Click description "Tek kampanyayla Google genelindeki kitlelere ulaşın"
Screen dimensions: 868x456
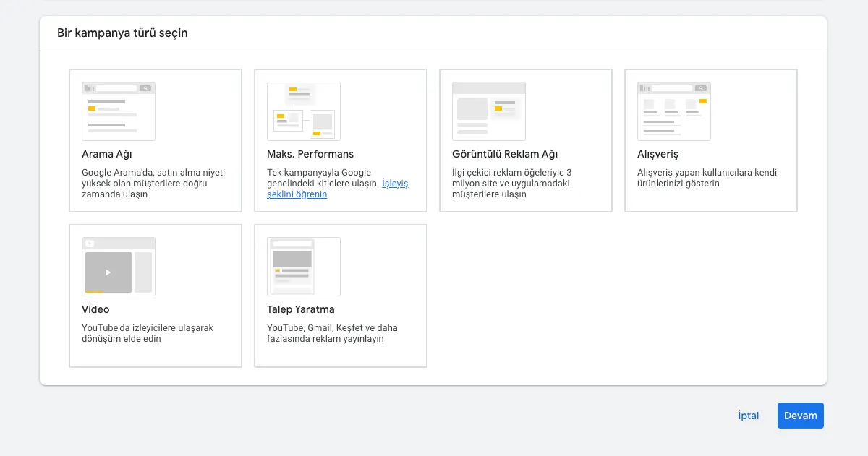point(323,178)
